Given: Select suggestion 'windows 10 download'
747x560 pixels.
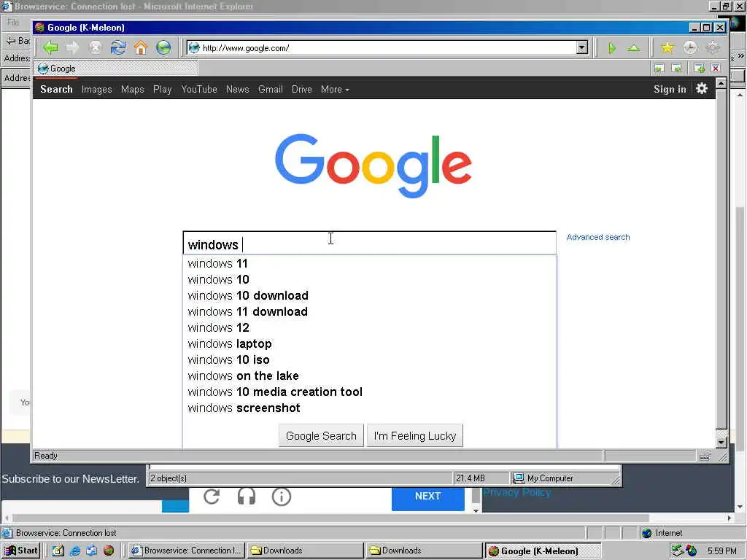Looking at the screenshot, I should 370,296.
